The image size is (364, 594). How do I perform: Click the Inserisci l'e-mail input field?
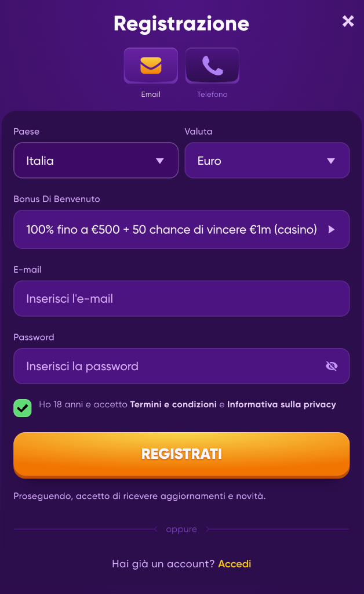point(181,298)
